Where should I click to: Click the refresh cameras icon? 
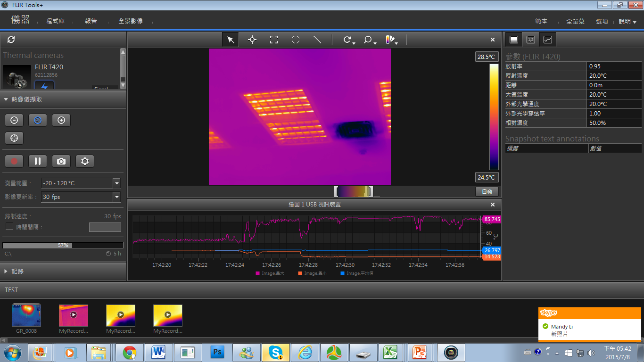tap(11, 40)
